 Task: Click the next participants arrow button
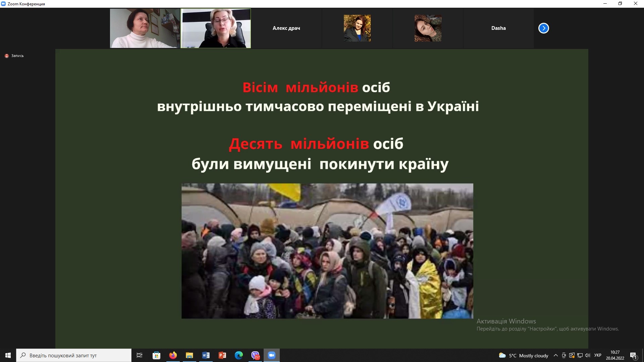point(543,28)
